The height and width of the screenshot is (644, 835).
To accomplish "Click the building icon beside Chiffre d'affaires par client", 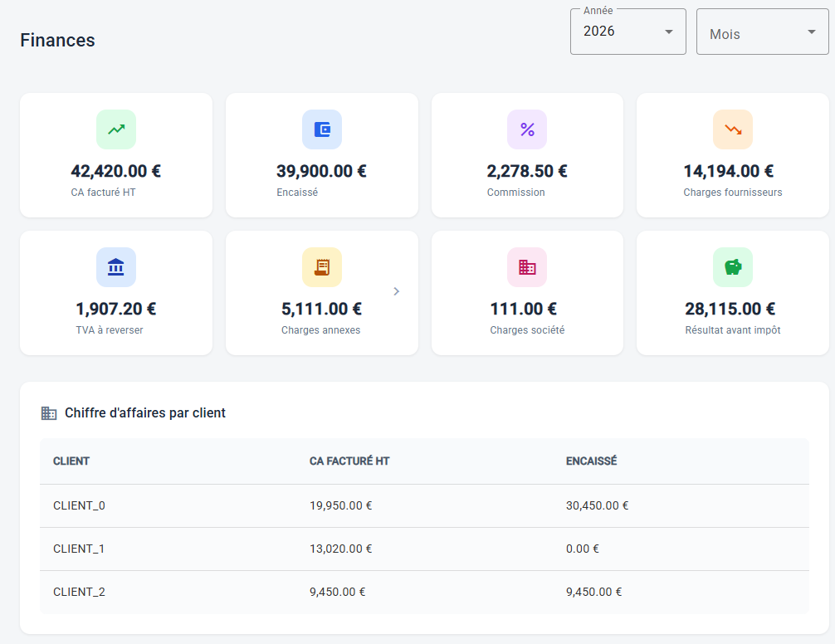I will click(x=49, y=413).
